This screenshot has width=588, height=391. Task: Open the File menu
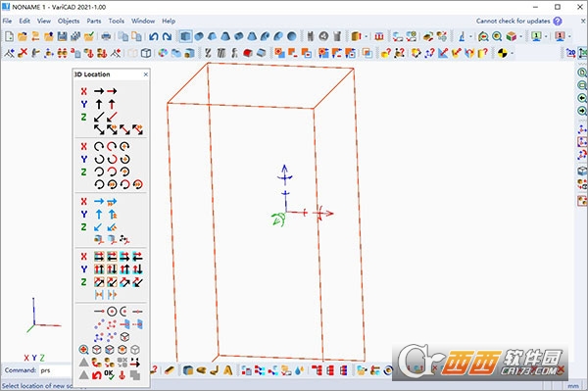click(7, 21)
